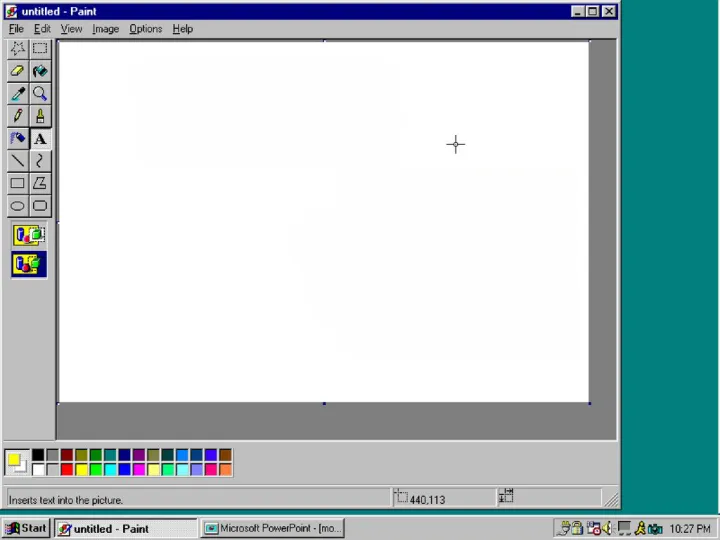The height and width of the screenshot is (540, 720).
Task: Click the Start button
Action: point(26,528)
